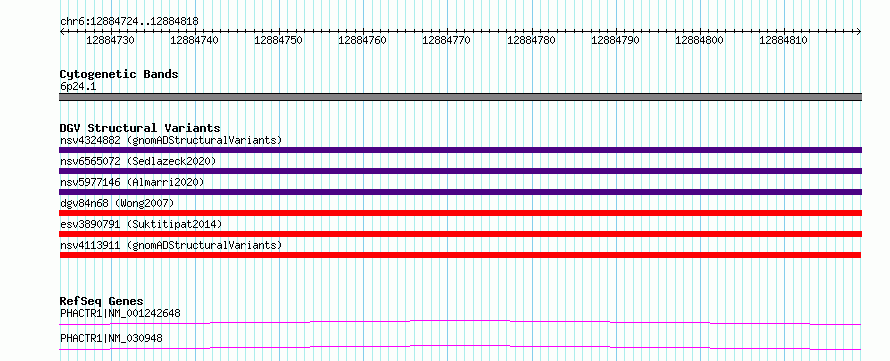Open variant nsv4324882 label
Viewport: 890px width, 361px height.
[171, 140]
